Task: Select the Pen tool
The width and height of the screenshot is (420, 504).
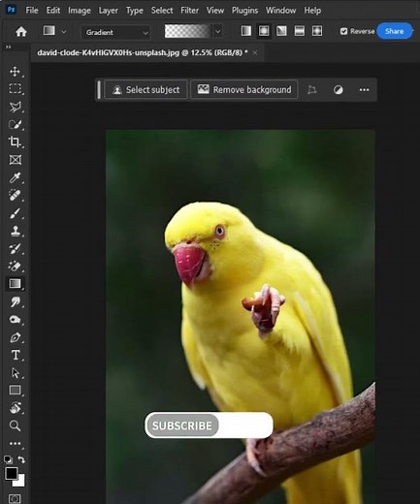Action: (15, 337)
